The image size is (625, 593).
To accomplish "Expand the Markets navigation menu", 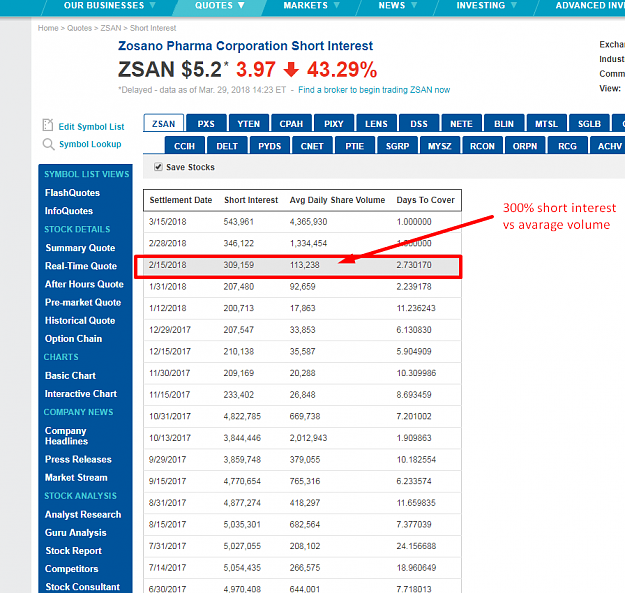I will pyautogui.click(x=311, y=6).
